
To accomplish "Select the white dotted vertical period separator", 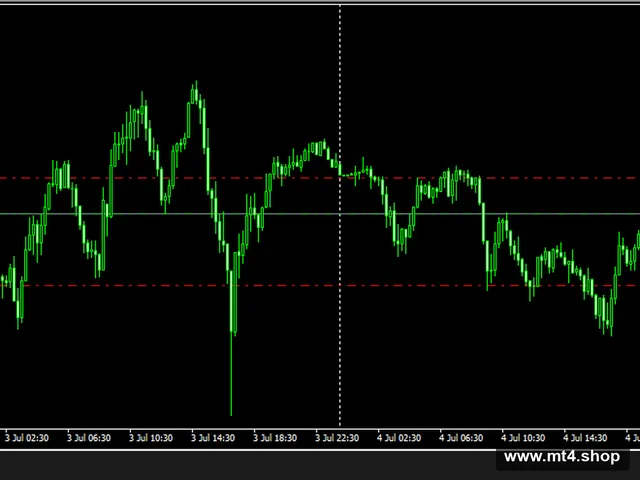I will coord(340,216).
